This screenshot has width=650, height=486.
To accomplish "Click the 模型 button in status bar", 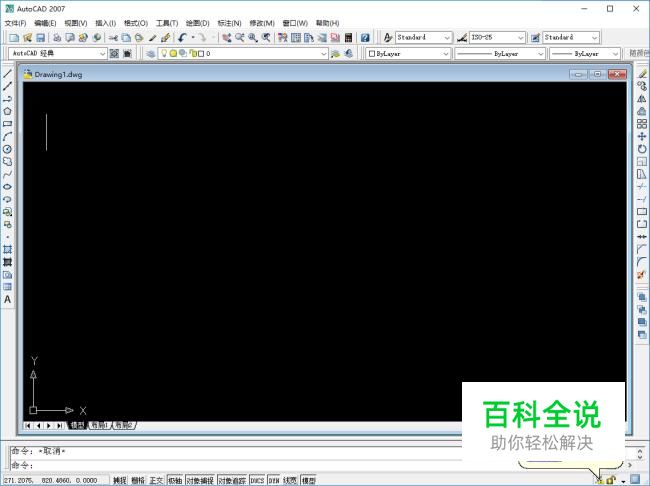I will 308,480.
